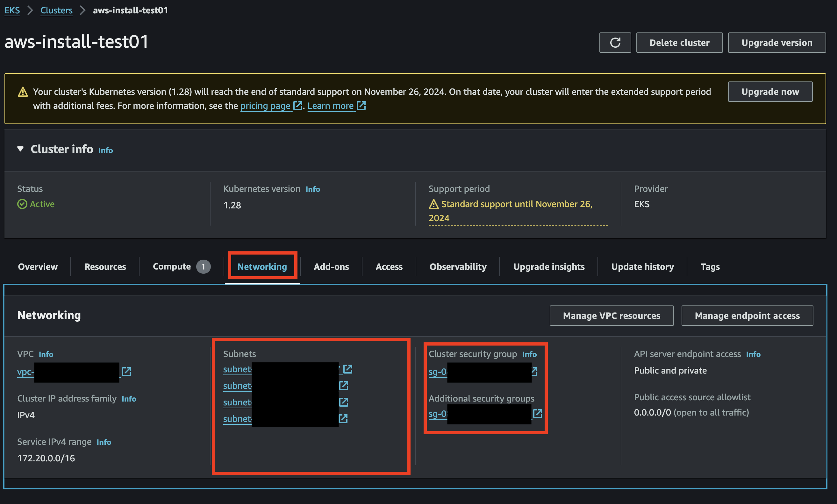
Task: Open the pricing page link
Action: click(271, 106)
